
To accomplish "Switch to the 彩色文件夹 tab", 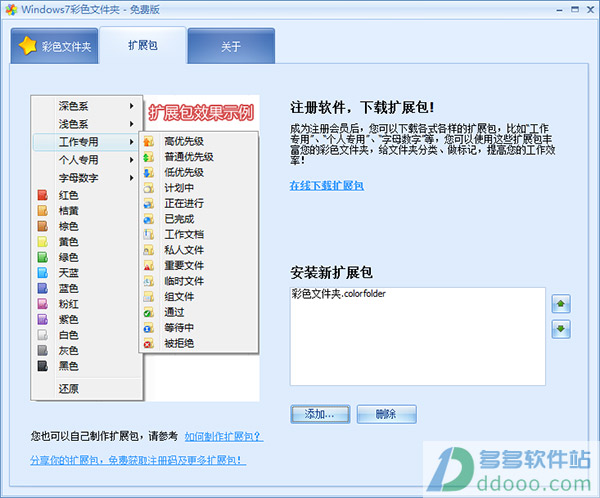I will pos(54,46).
